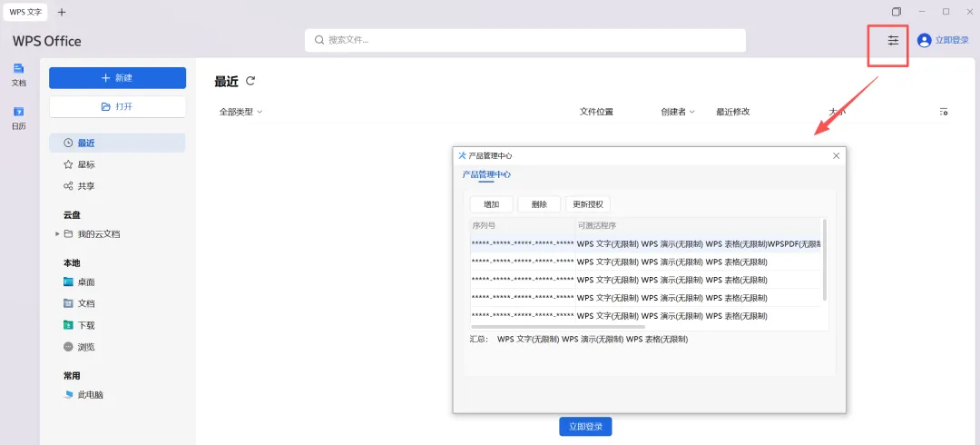Click the 打开 button
This screenshot has width=980, height=445.
[x=117, y=106]
